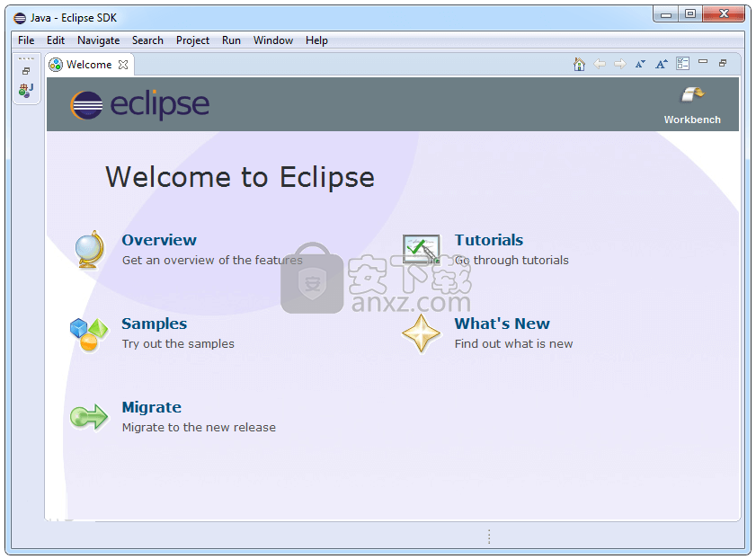This screenshot has height=559, width=756.
Task: Open the Samples link
Action: click(155, 324)
